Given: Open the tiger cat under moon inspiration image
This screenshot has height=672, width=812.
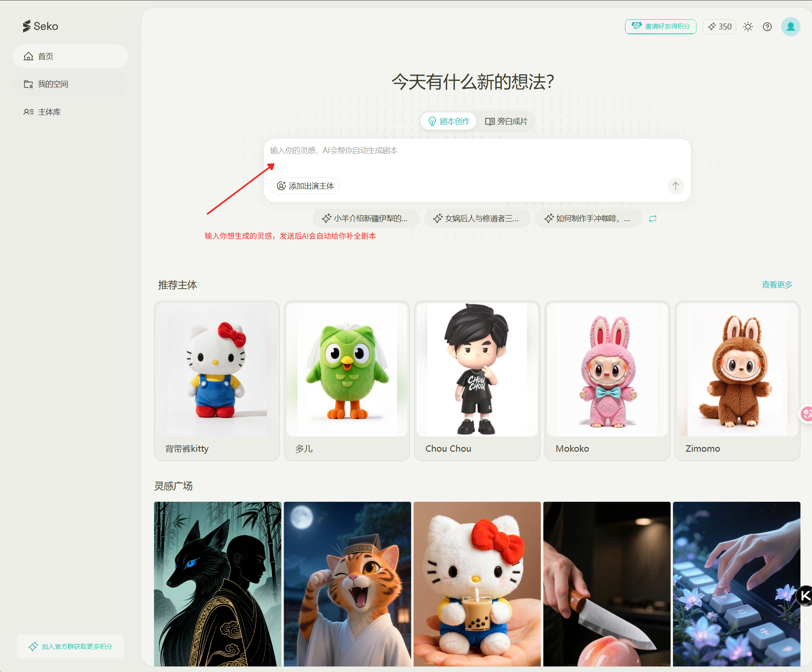Looking at the screenshot, I should (x=347, y=584).
